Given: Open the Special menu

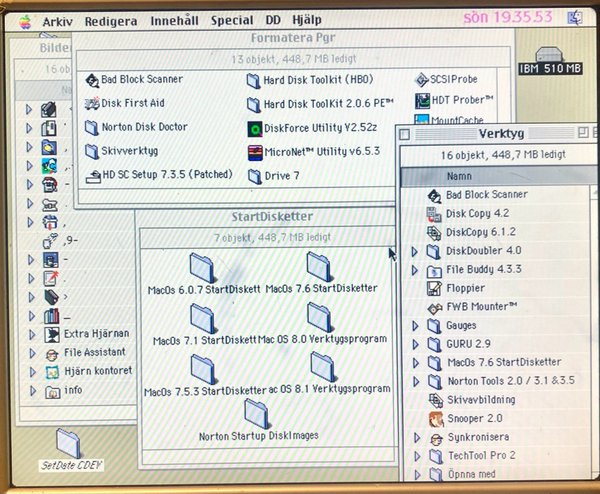Looking at the screenshot, I should pos(232,20).
